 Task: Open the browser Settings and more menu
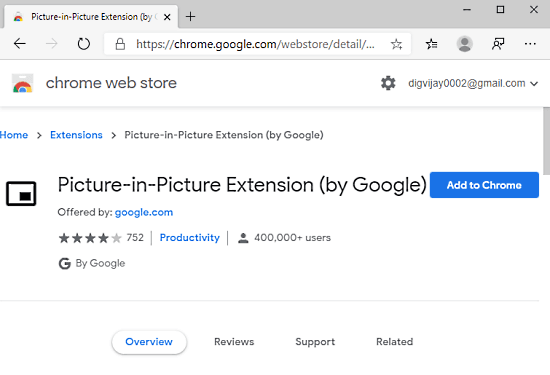coord(530,44)
